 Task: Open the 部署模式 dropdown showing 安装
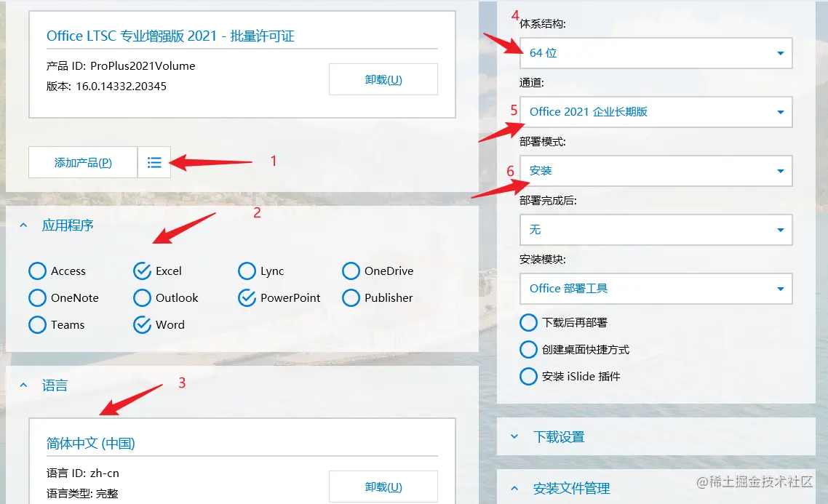(656, 170)
